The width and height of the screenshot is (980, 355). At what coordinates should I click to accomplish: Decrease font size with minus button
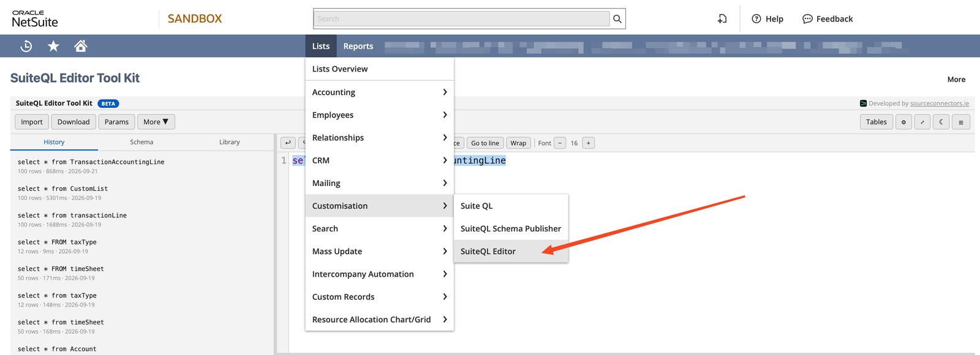tap(560, 143)
